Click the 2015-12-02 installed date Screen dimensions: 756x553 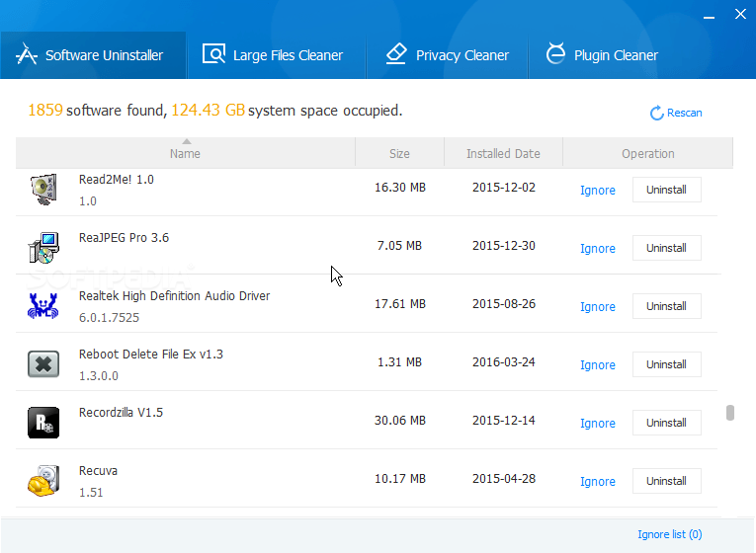coord(504,187)
